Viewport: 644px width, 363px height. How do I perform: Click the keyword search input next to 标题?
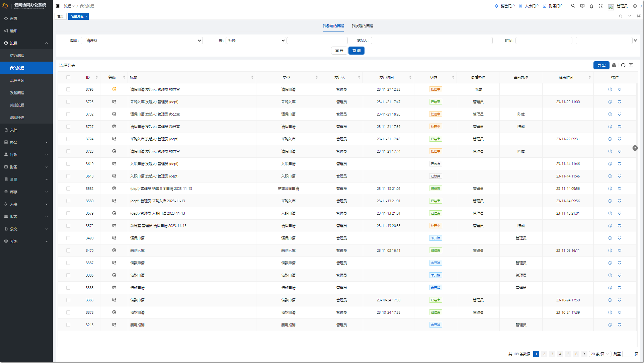click(317, 41)
